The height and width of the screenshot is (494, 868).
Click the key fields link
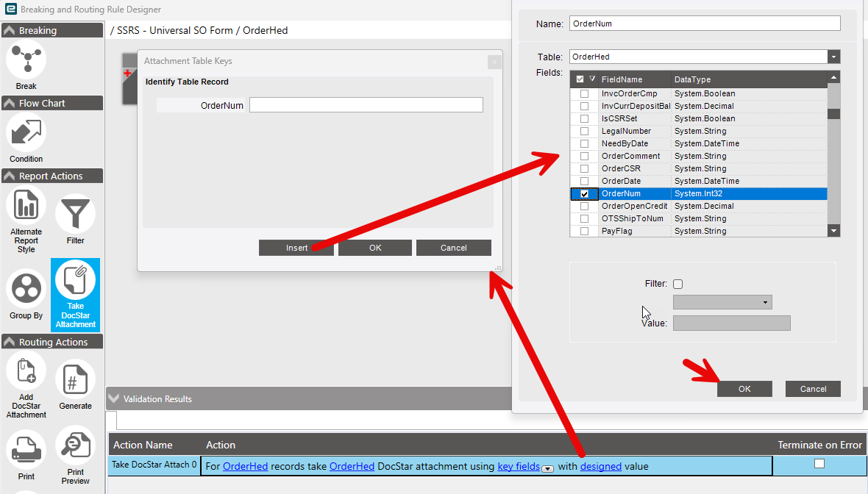[519, 466]
